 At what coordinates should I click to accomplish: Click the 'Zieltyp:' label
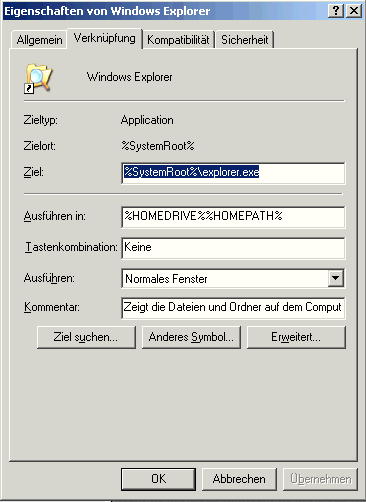tap(40, 120)
